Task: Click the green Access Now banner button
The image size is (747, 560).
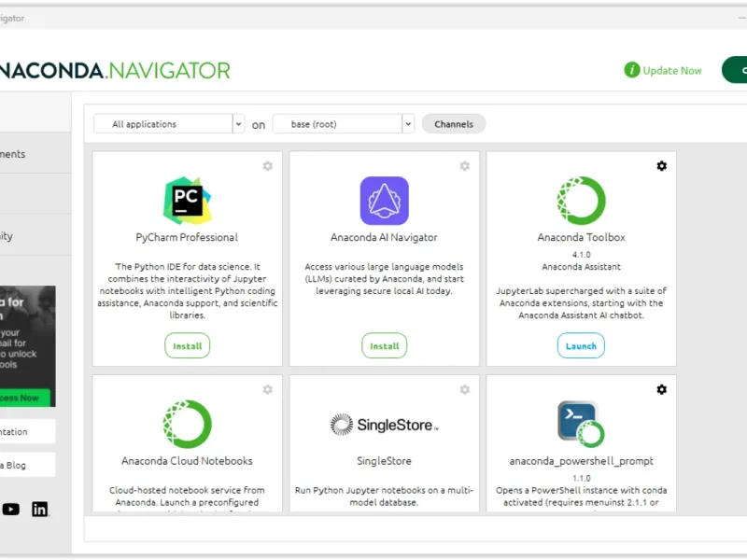Action: pyautogui.click(x=25, y=398)
